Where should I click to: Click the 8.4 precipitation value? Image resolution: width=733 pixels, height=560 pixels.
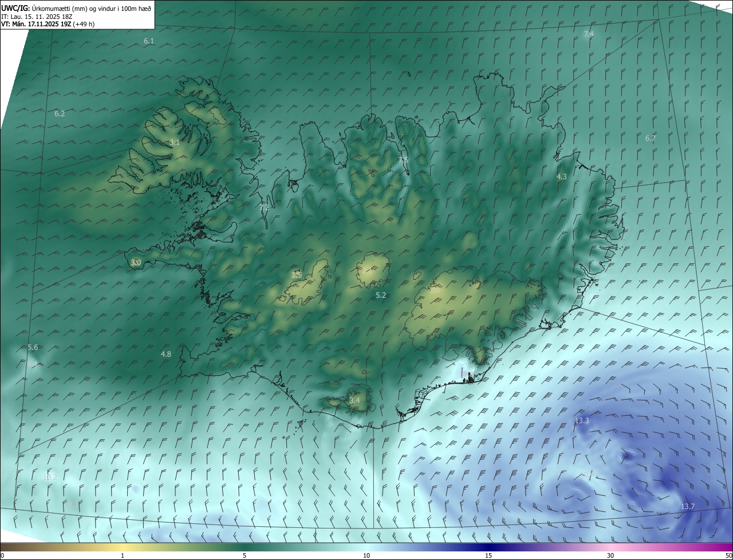[33, 364]
